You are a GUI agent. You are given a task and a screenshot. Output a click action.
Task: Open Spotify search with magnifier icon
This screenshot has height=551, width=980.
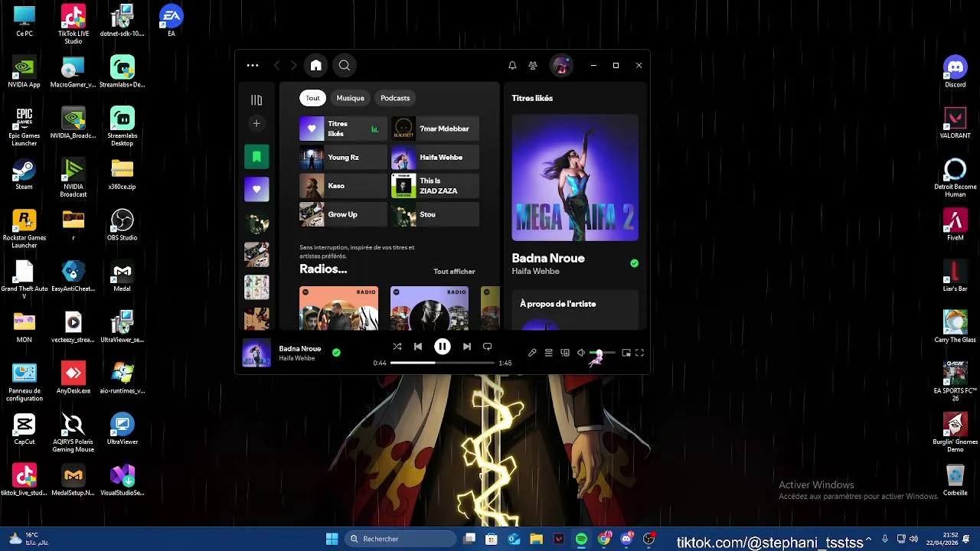(345, 66)
